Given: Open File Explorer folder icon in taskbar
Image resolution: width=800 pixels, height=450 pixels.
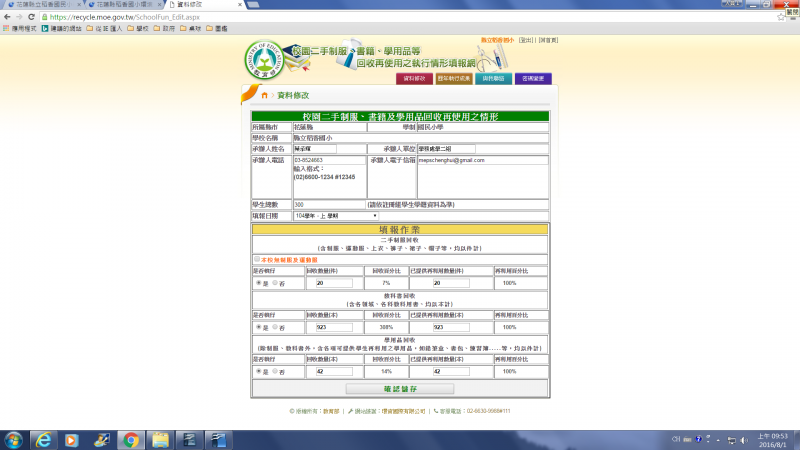Looking at the screenshot, I should [x=158, y=439].
